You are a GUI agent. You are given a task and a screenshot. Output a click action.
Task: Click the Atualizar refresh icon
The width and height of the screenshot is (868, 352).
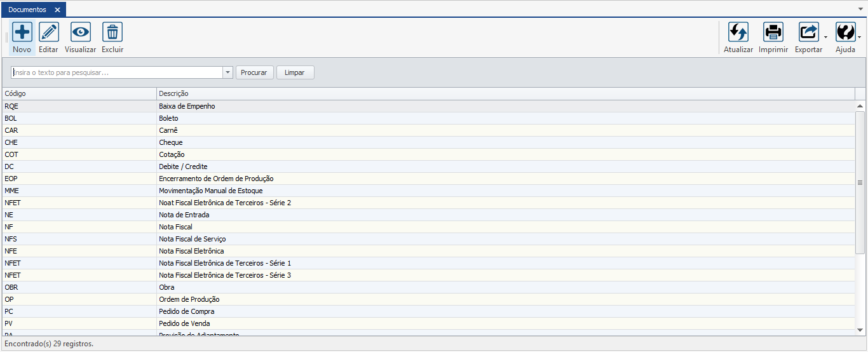pyautogui.click(x=738, y=32)
